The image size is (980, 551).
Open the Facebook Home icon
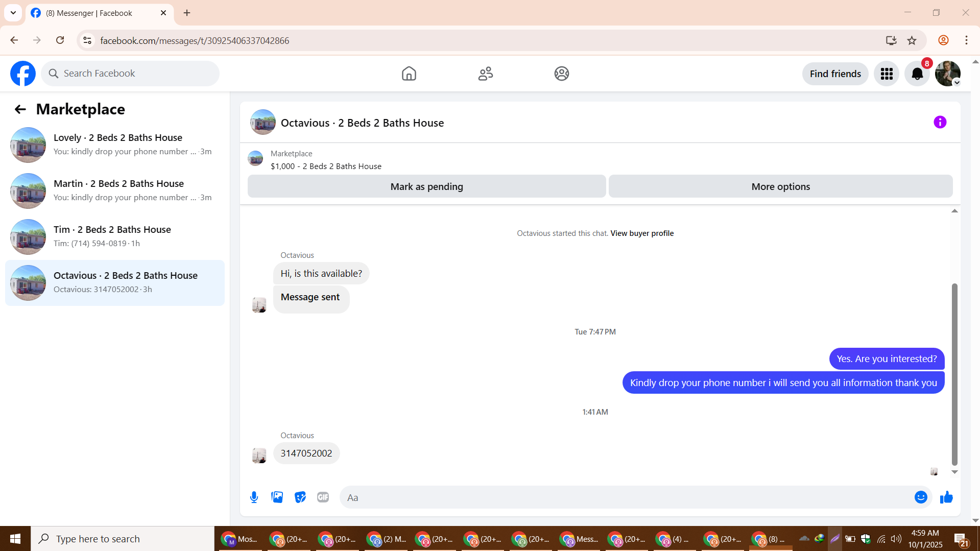[x=409, y=74]
